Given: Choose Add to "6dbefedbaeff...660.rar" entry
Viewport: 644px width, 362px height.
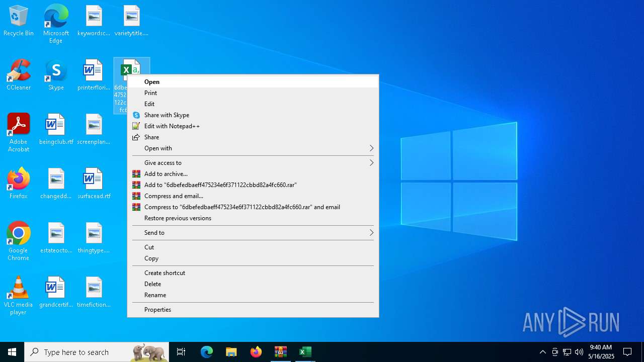Looking at the screenshot, I should [x=253, y=185].
